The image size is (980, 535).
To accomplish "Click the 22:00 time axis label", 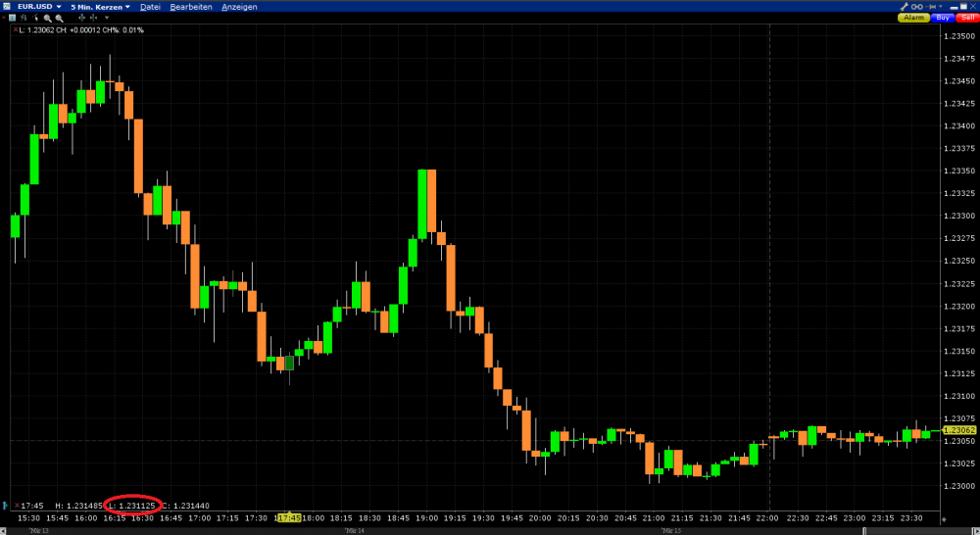I will [767, 518].
